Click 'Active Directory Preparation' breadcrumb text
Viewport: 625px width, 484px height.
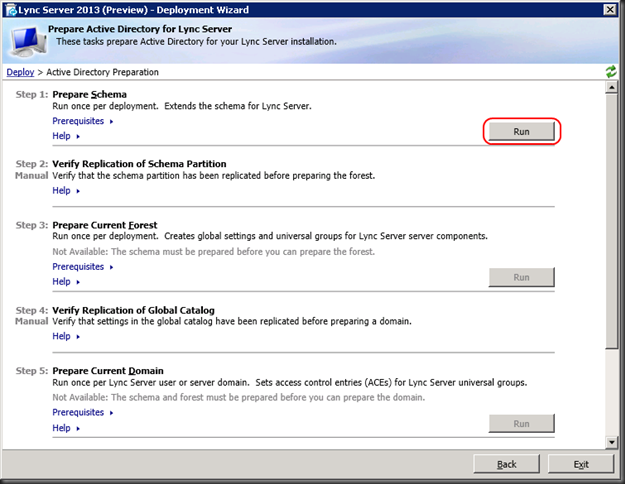pos(102,72)
